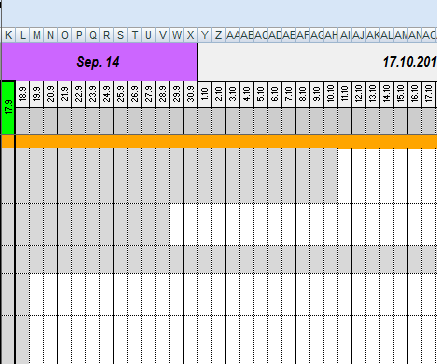Click the 3.10 date cell

[233, 94]
